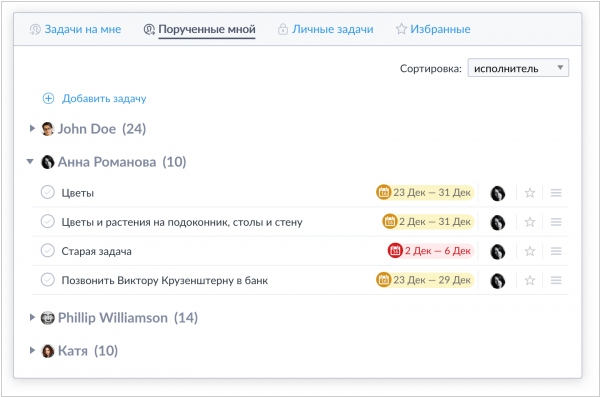Click the Анна Романова (10) group name
The image size is (600, 397).
[122, 162]
